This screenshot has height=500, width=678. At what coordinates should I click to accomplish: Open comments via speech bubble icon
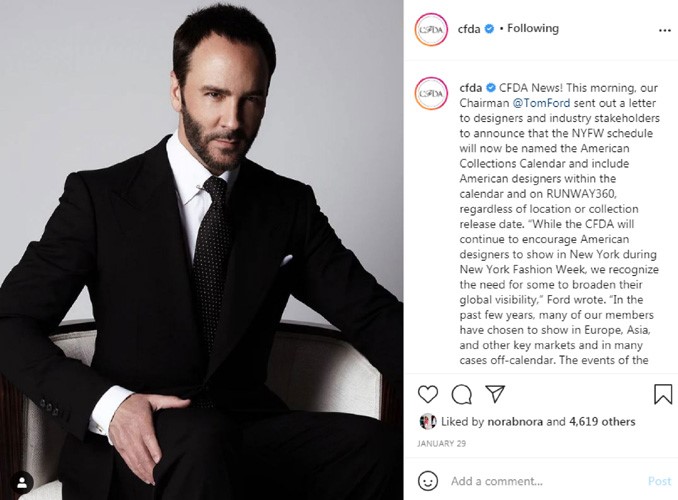[x=461, y=394]
